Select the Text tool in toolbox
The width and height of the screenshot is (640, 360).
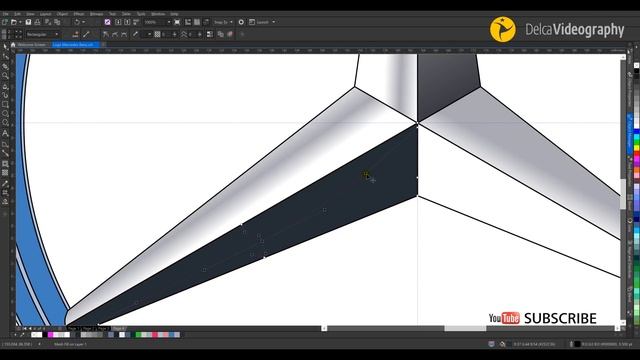pyautogui.click(x=5, y=133)
